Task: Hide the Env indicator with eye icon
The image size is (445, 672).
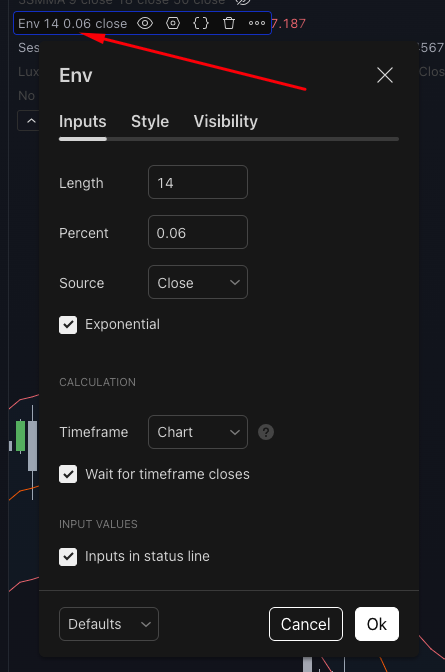Action: (145, 23)
